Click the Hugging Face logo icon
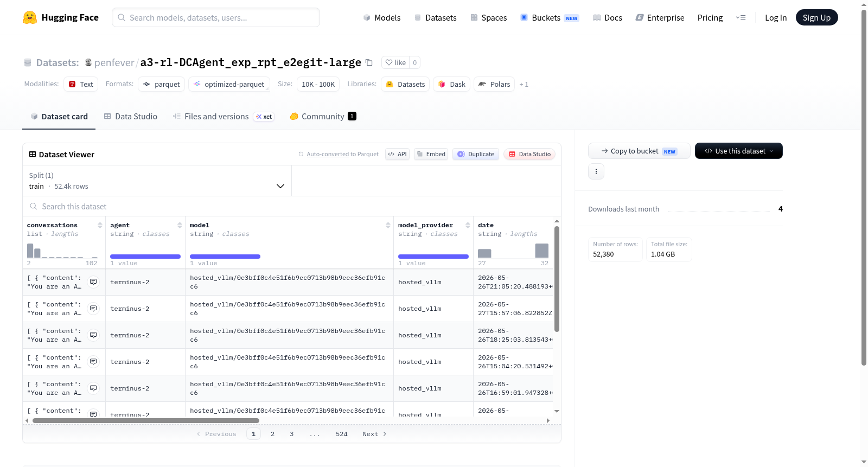 tap(30, 17)
